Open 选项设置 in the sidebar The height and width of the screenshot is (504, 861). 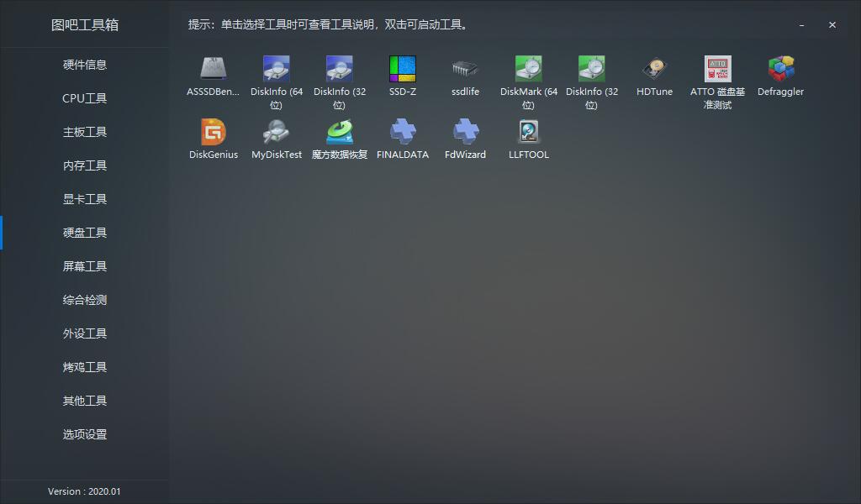(x=85, y=434)
